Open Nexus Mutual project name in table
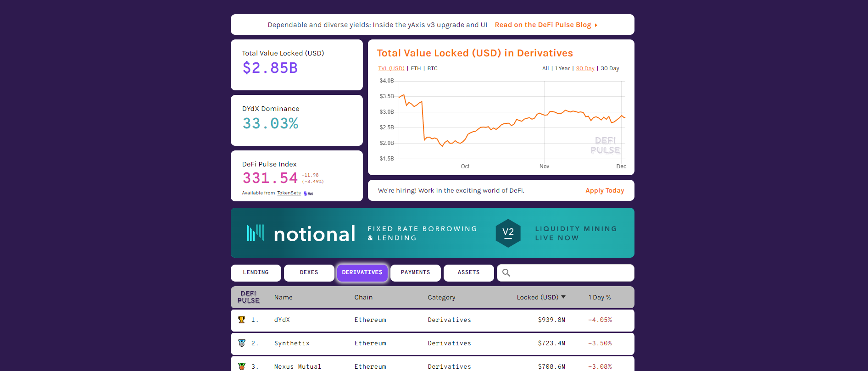Image resolution: width=868 pixels, height=371 pixels. pos(297,366)
